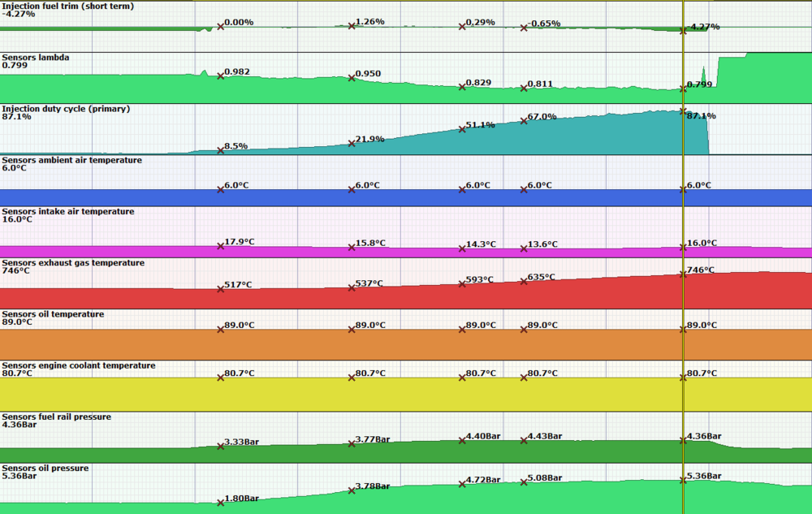812x514 pixels.
Task: Select the 'Sensors intake air temperature' channel title
Action: (68, 211)
